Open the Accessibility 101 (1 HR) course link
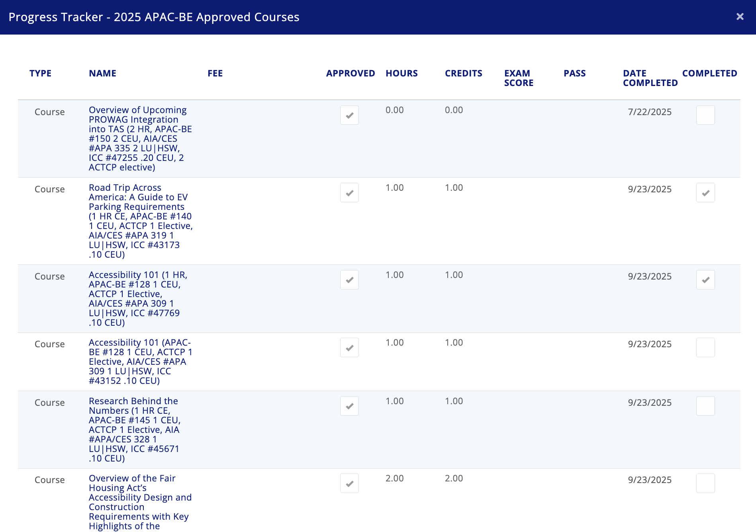 click(138, 298)
